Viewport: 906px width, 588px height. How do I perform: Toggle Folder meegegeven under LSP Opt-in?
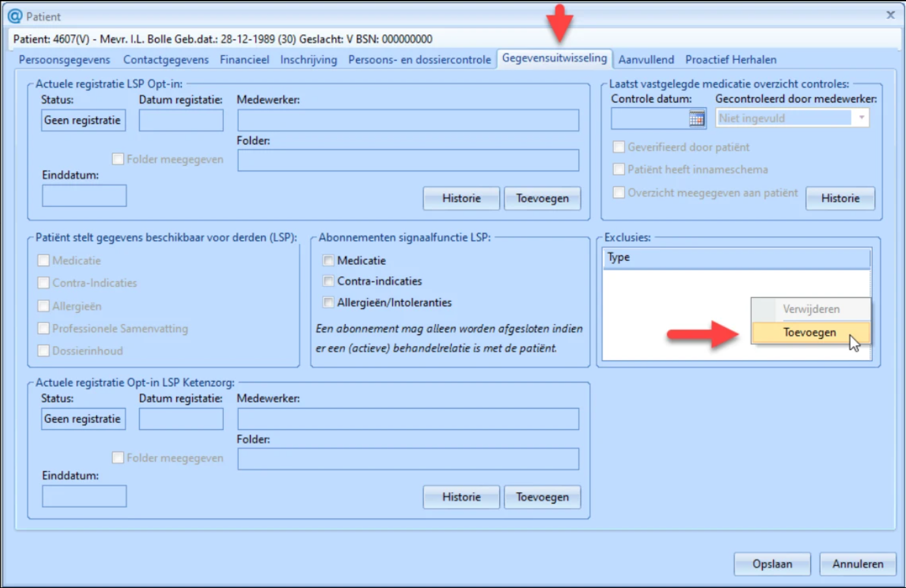tap(118, 158)
